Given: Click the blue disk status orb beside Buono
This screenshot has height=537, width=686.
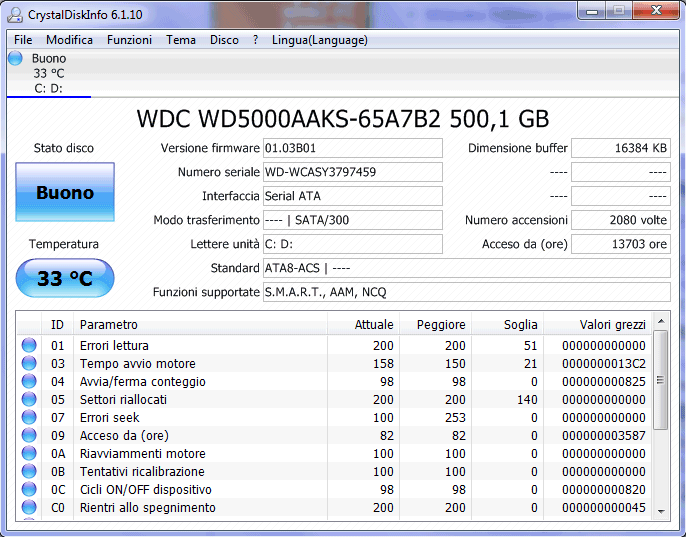Looking at the screenshot, I should [x=15, y=58].
